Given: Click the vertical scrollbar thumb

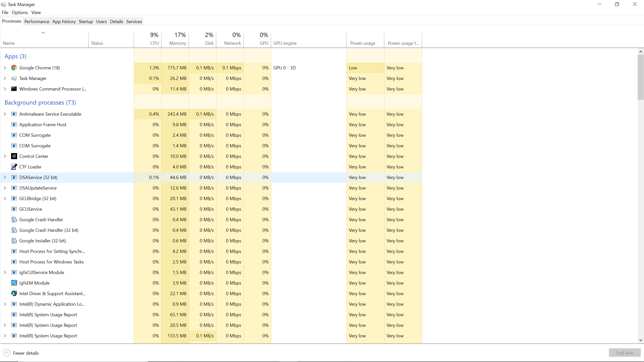Looking at the screenshot, I should tap(641, 77).
